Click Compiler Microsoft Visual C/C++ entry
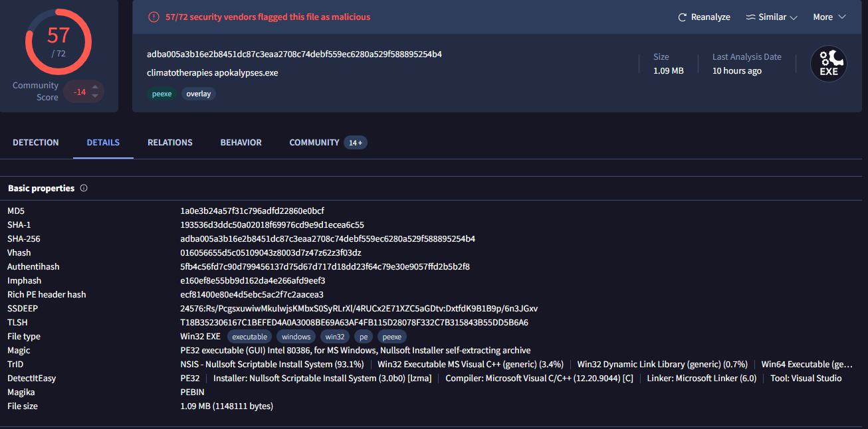Screen dimensions: 868x429 click(539, 379)
